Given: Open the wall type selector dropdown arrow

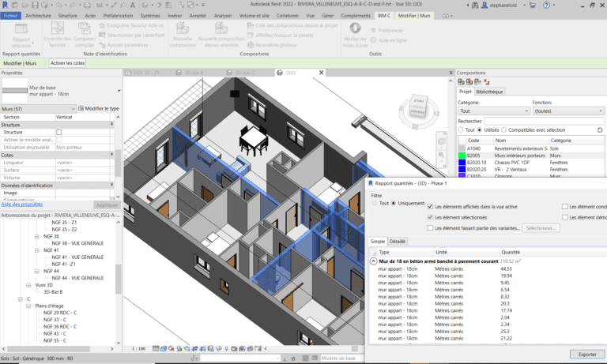Looking at the screenshot, I should point(119,91).
